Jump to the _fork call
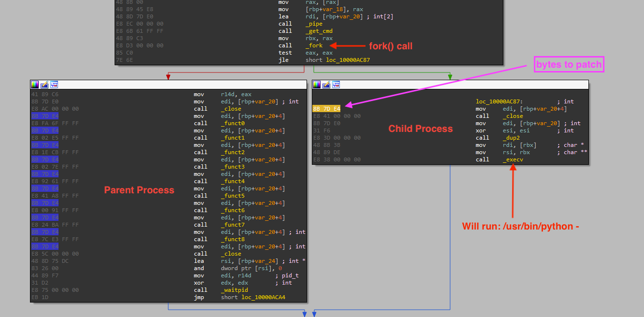 click(x=313, y=45)
